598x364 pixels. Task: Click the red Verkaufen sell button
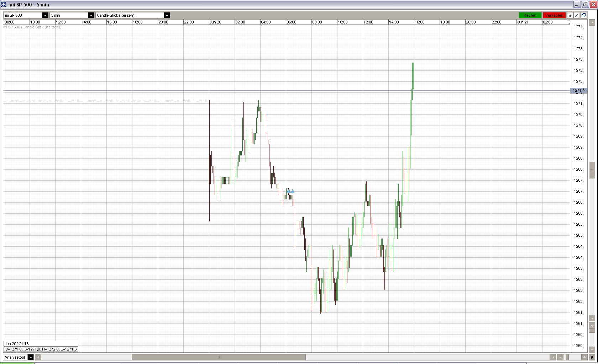(554, 15)
